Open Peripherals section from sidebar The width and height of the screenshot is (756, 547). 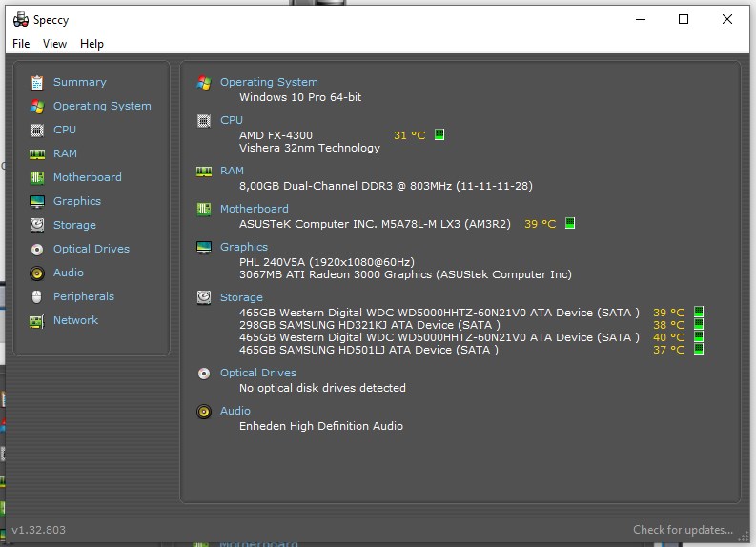coord(84,296)
